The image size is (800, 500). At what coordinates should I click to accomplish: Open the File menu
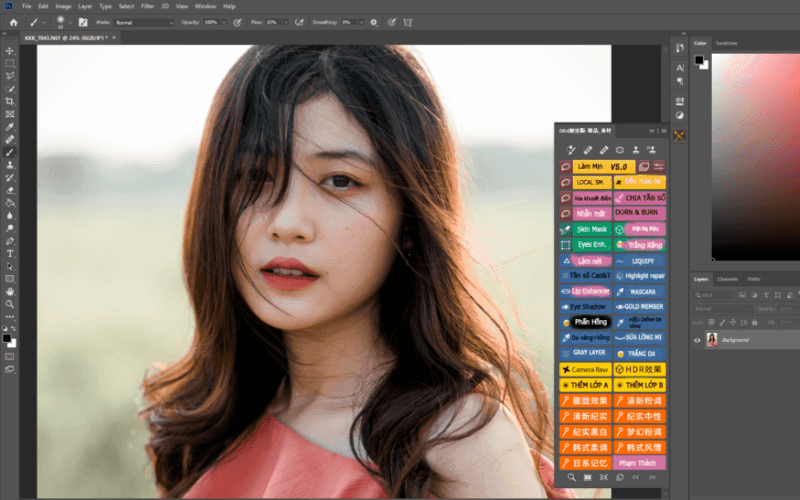tap(27, 6)
